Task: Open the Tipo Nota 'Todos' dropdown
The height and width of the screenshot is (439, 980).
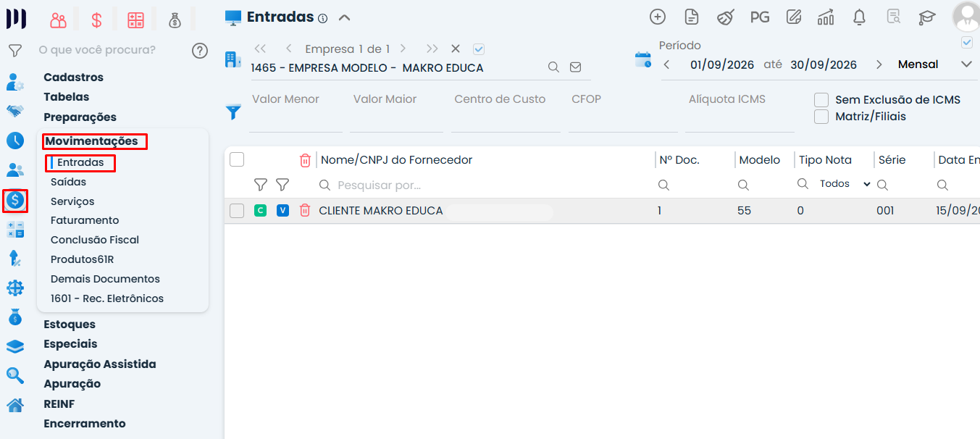Action: 845,184
